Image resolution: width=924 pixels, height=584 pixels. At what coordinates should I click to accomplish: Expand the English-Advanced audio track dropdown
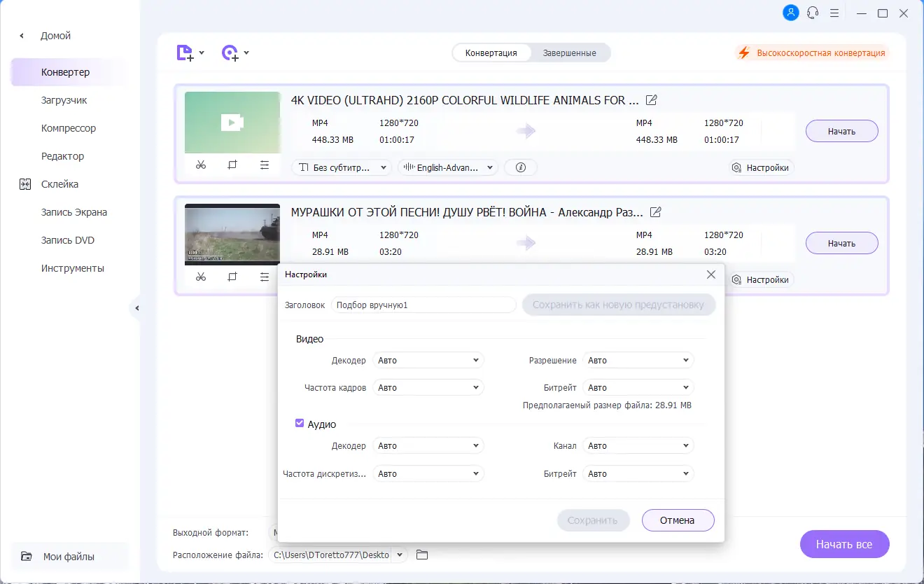(447, 167)
